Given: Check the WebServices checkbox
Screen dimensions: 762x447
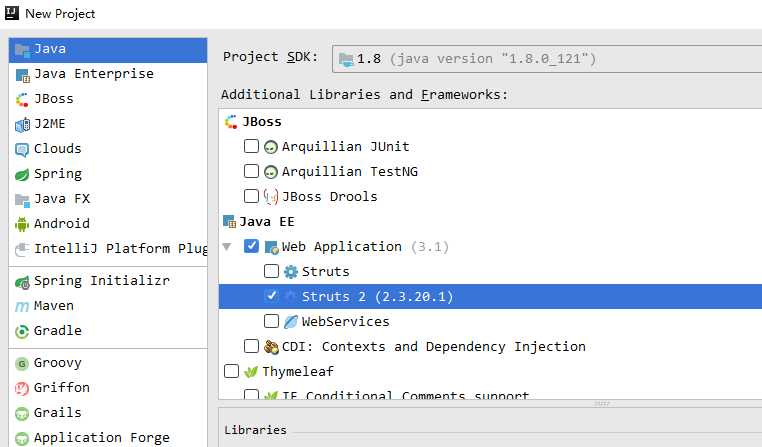Looking at the screenshot, I should (x=271, y=321).
